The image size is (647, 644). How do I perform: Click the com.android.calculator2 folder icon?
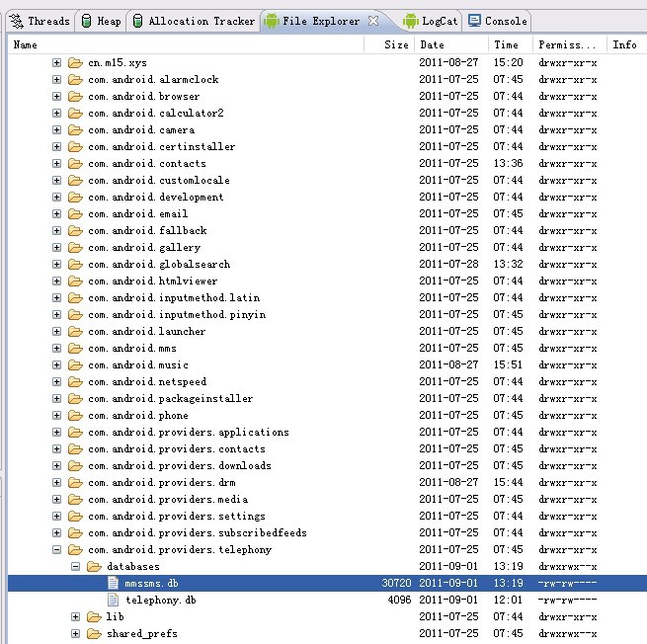click(75, 113)
